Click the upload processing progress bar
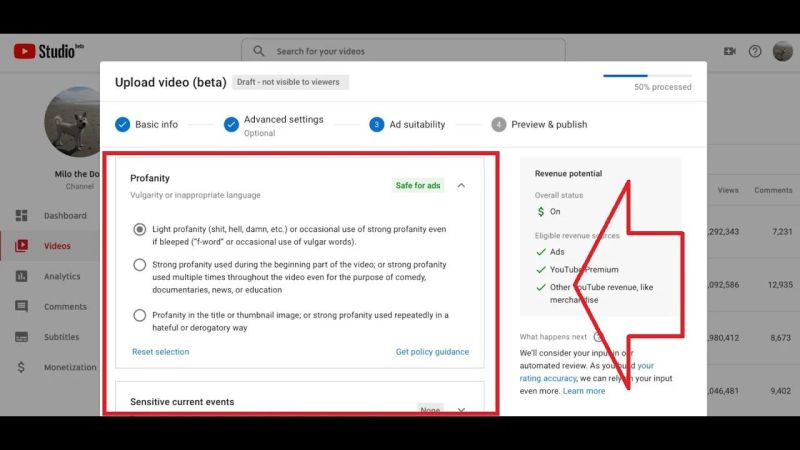 [647, 76]
